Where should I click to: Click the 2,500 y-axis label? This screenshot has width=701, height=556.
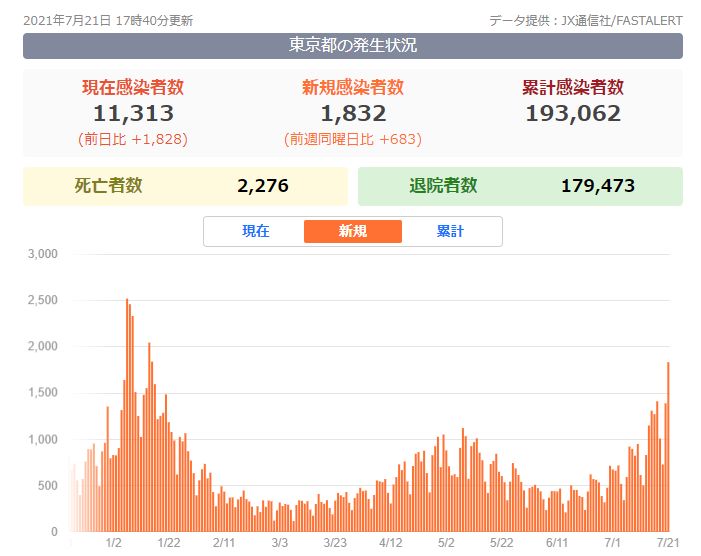[x=43, y=300]
